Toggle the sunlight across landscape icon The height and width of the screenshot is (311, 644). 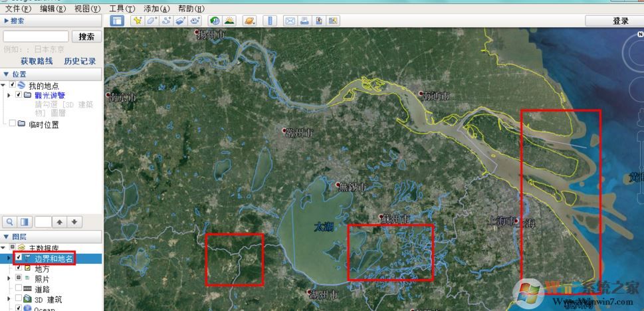tap(229, 21)
